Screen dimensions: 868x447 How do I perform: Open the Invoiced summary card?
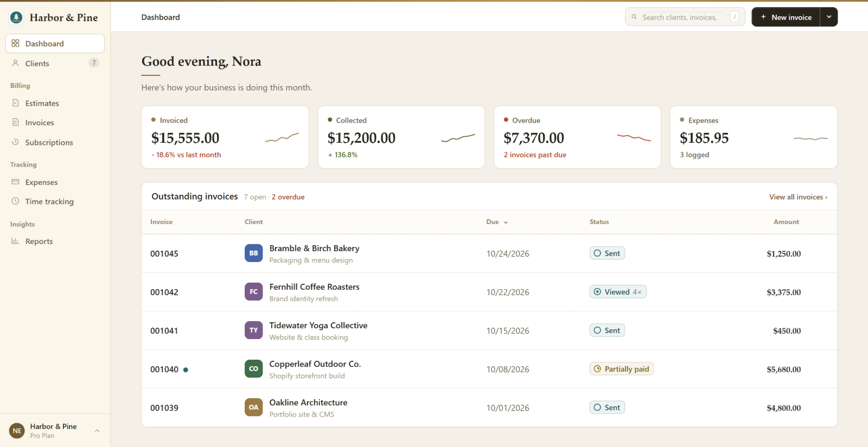(x=225, y=137)
